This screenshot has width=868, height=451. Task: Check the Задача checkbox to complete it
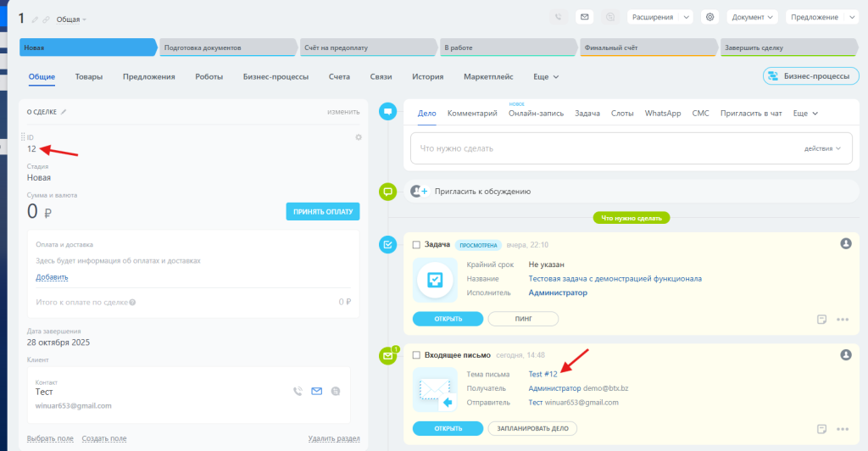click(416, 245)
